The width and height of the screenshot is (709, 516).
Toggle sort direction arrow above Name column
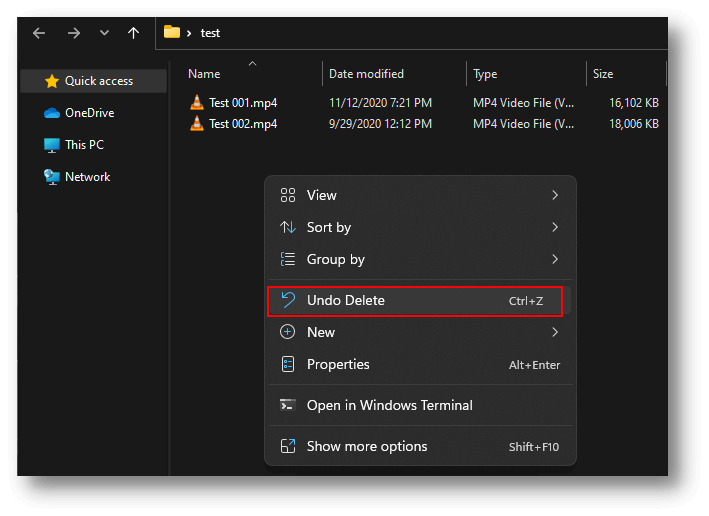pos(253,64)
